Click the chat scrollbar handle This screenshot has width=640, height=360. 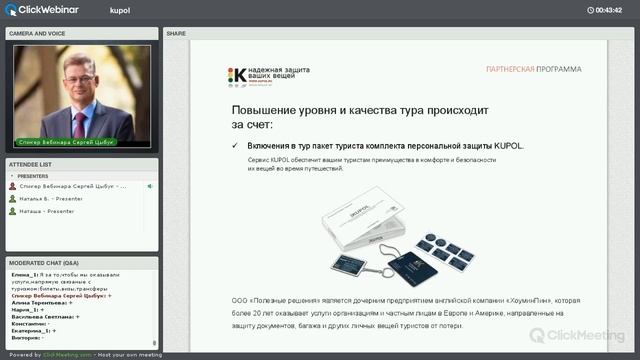point(154,343)
